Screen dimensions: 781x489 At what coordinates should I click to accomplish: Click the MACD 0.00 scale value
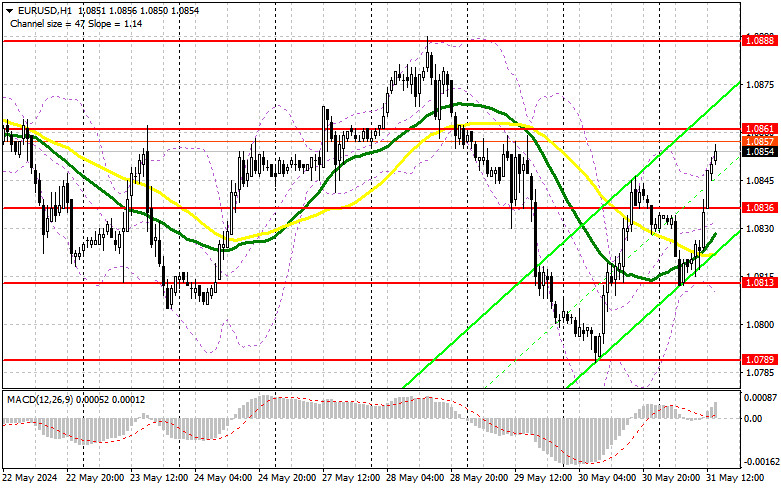752,419
